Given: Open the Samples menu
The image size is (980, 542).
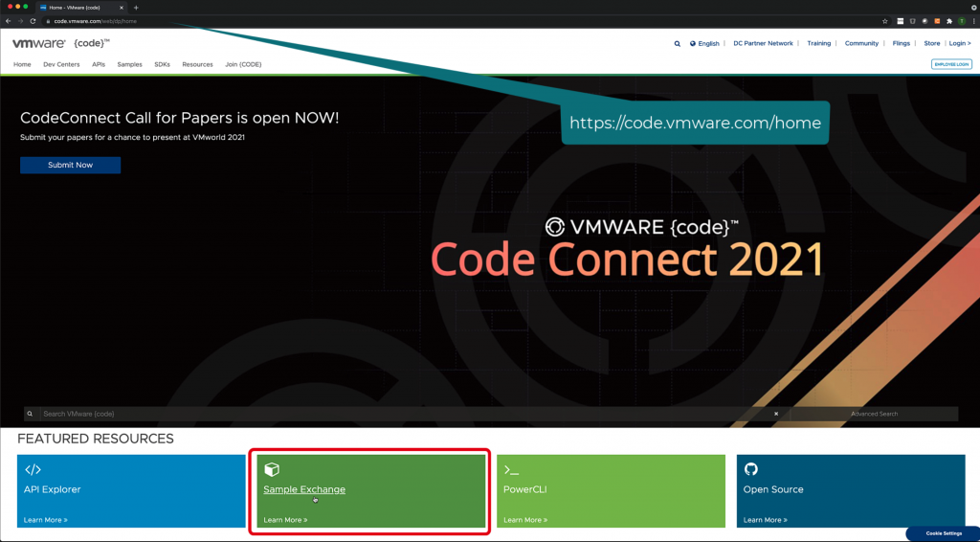Looking at the screenshot, I should point(129,64).
